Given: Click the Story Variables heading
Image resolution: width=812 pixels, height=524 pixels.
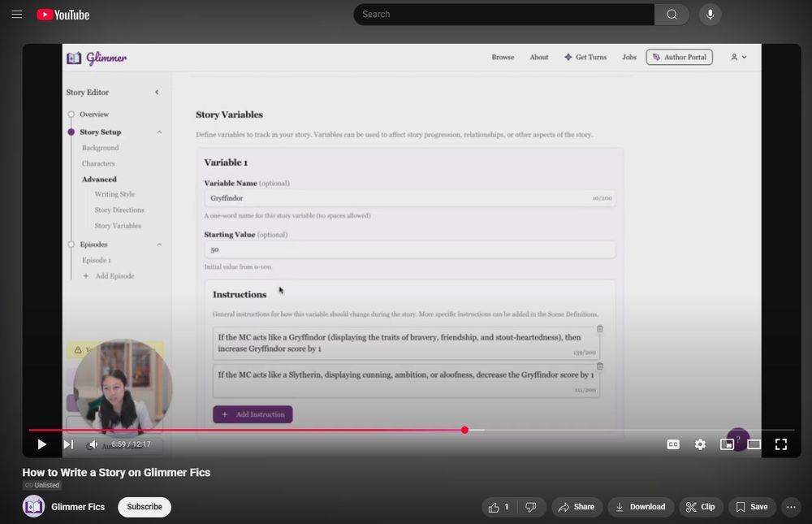Looking at the screenshot, I should 230,115.
